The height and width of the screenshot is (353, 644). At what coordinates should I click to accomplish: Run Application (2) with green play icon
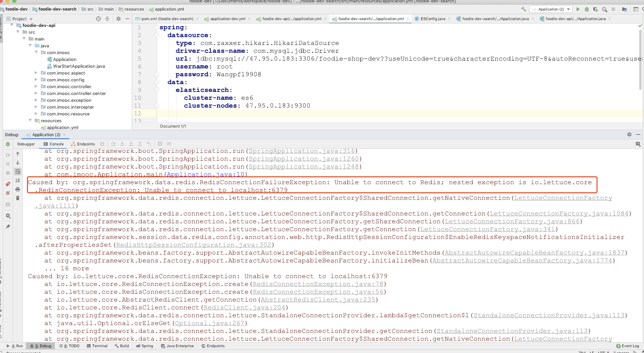click(578, 9)
